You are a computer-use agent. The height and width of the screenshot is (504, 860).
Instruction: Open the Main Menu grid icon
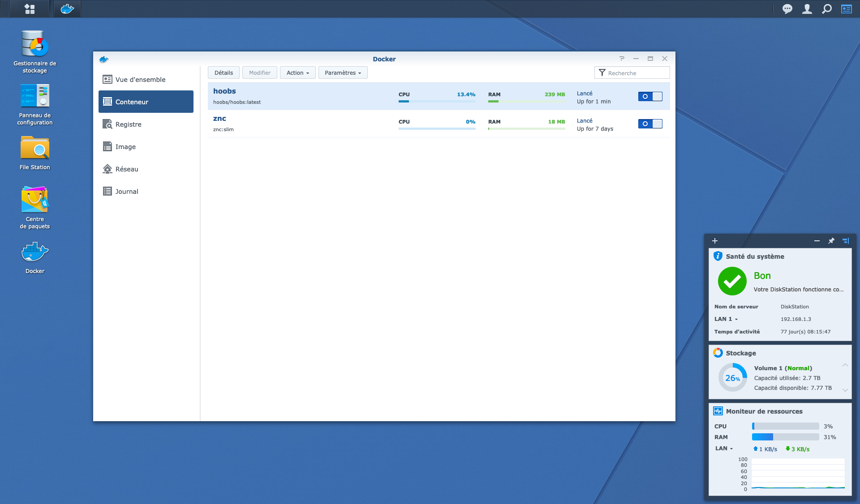coord(30,9)
